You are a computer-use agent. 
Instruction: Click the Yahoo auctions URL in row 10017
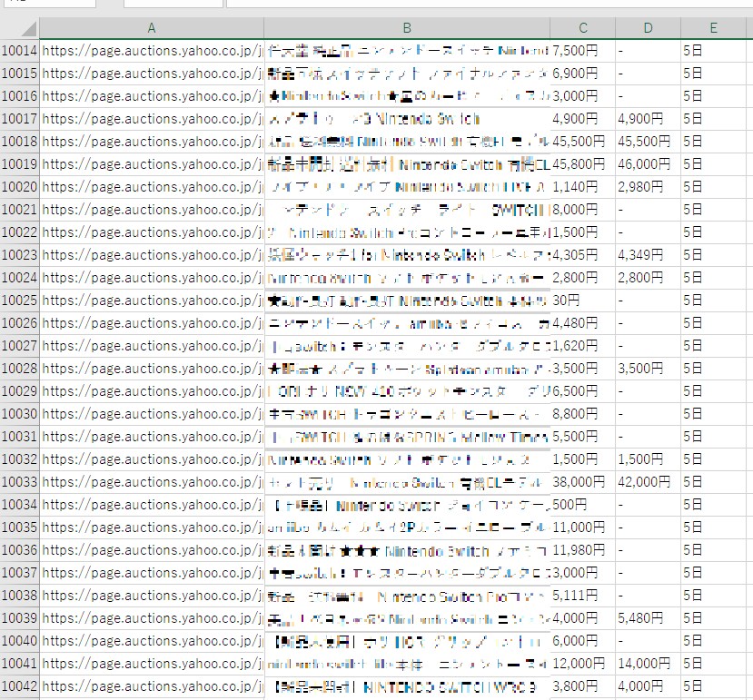(x=152, y=119)
